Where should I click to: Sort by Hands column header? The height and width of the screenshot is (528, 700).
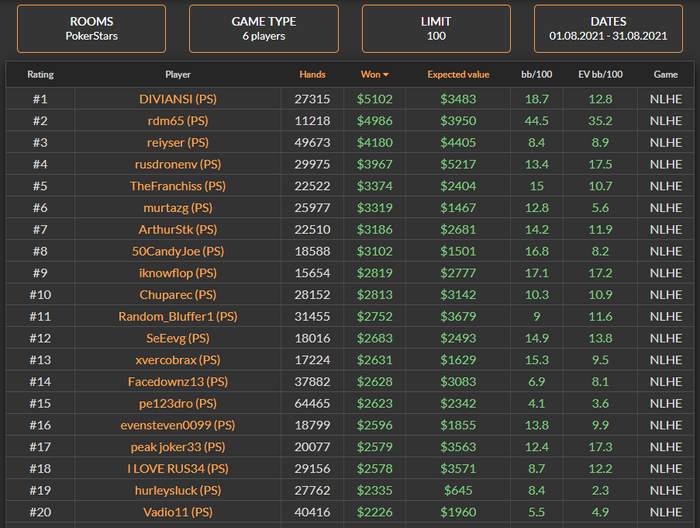tap(312, 74)
